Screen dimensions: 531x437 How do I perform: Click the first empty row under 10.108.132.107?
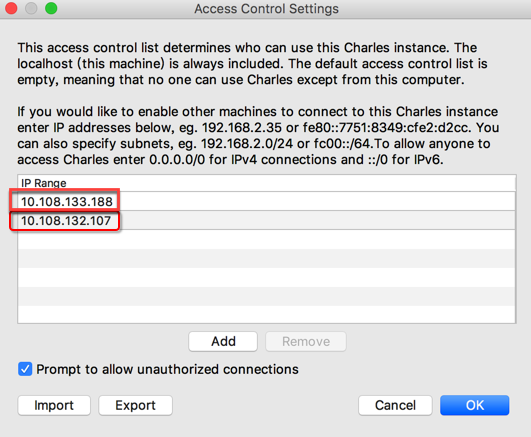(x=267, y=240)
